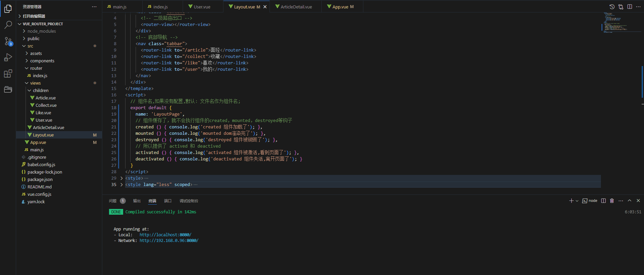Kill terminal with trash icon
The image size is (644, 275).
click(x=612, y=201)
